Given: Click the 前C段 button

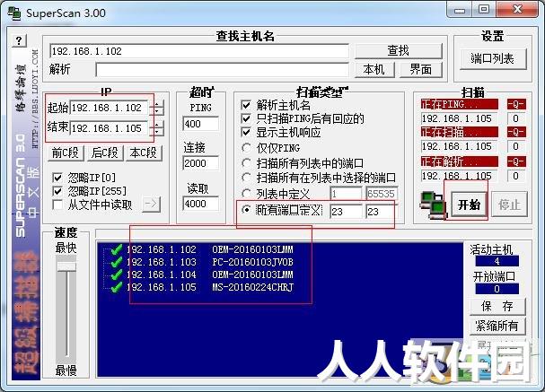Looking at the screenshot, I should coord(66,153).
